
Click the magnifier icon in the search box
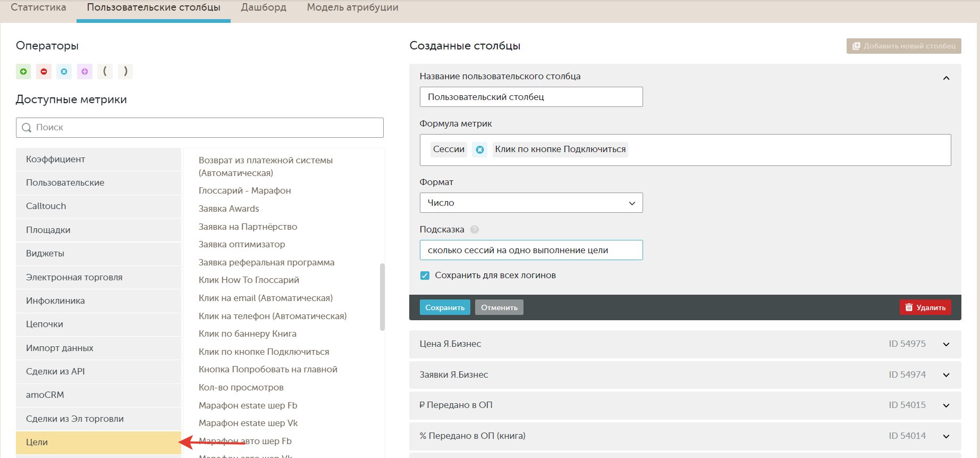pos(27,128)
